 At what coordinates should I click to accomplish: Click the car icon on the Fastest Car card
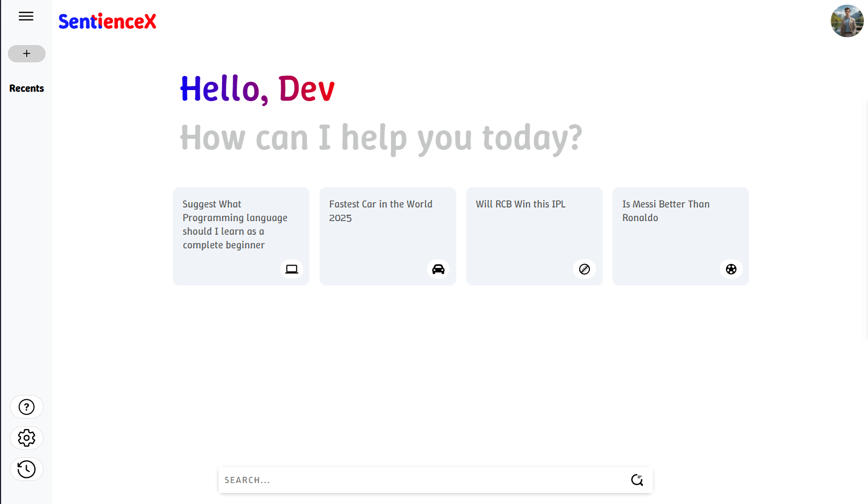coord(438,269)
